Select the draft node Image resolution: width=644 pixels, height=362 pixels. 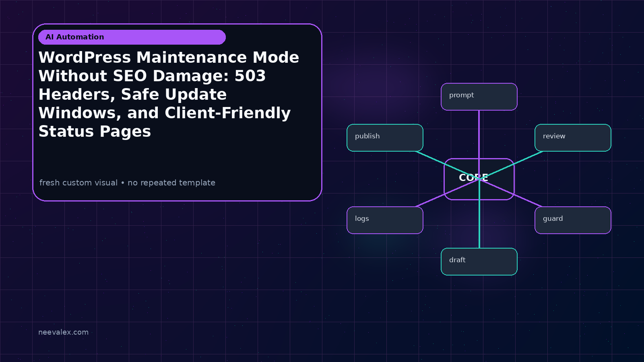[479, 261]
